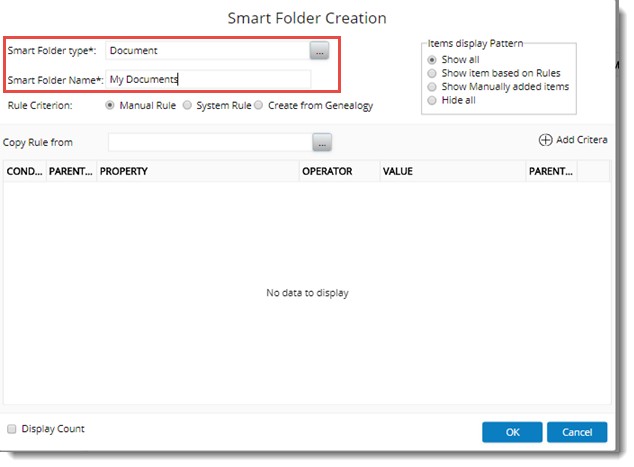Click browse button next to Copy Rule from
The height and width of the screenshot is (467, 634).
click(x=322, y=143)
